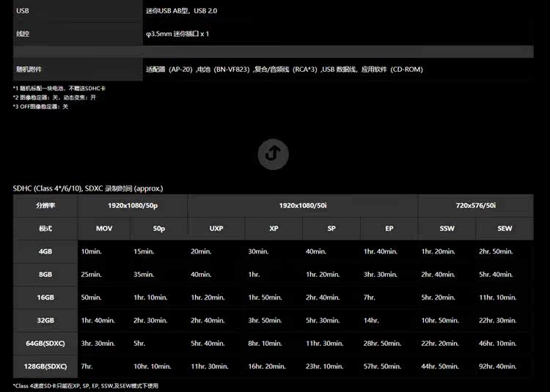Click footnote *2 about 图像稳定器 and 动态变焦
550x392 pixels.
point(54,97)
